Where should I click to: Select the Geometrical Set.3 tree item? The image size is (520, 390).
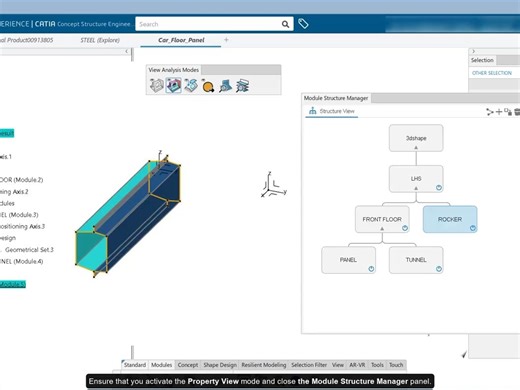pyautogui.click(x=29, y=250)
